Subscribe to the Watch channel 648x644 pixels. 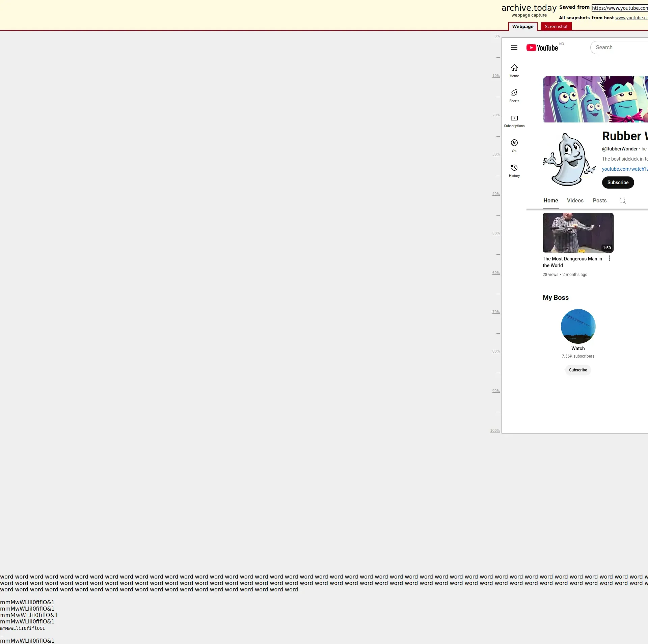[578, 370]
